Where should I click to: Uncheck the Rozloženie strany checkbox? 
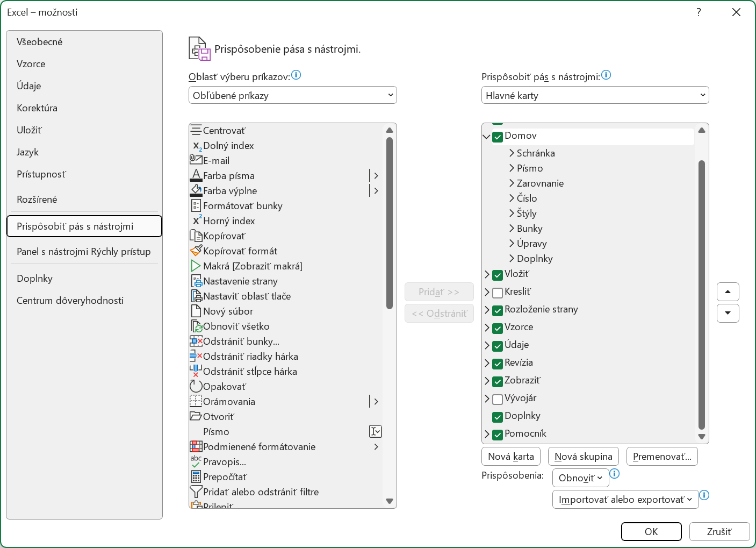498,310
